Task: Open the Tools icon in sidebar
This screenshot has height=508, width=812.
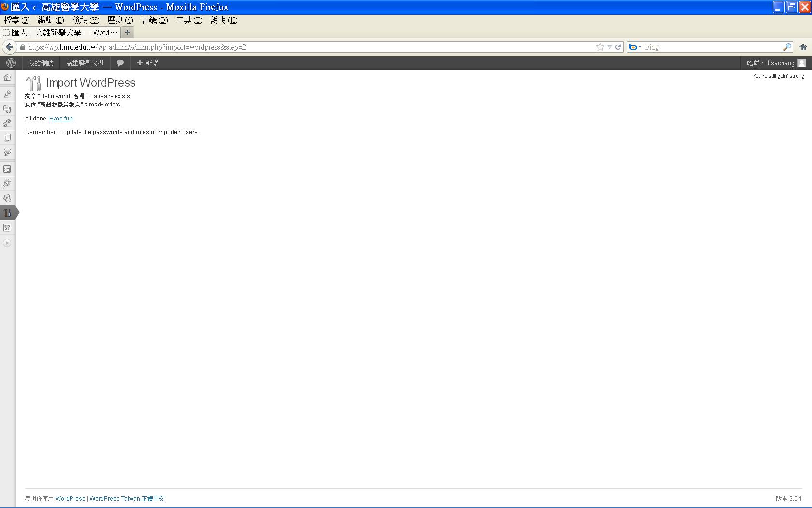Action: (x=7, y=213)
